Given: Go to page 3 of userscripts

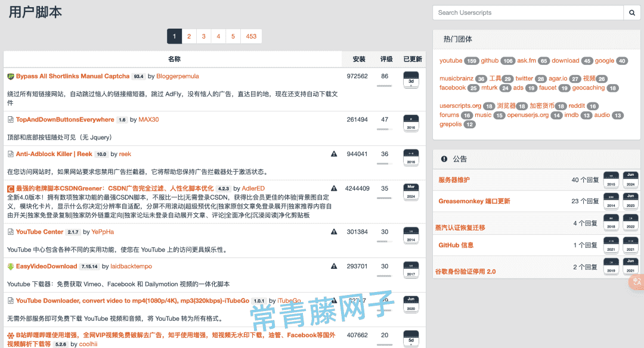Looking at the screenshot, I should 204,36.
